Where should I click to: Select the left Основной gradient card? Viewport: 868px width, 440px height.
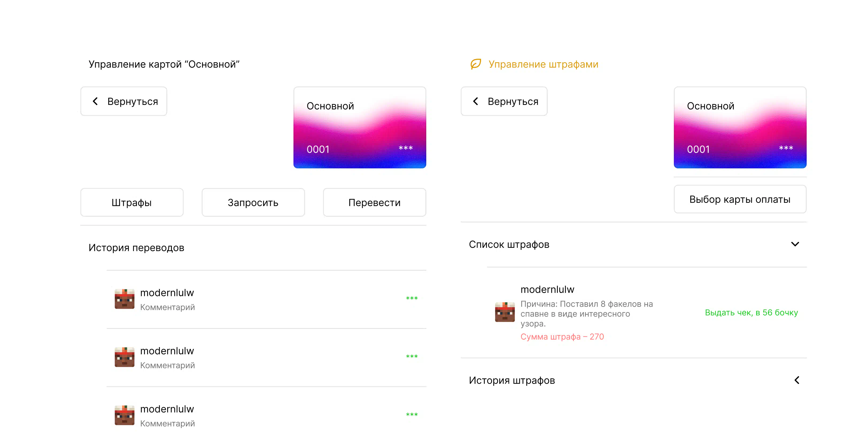[359, 128]
